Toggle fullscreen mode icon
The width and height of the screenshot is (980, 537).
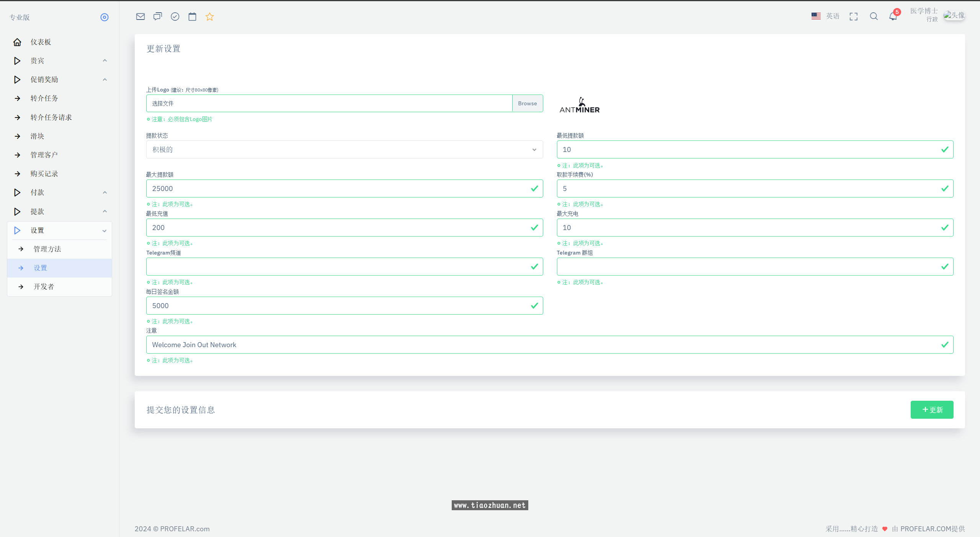tap(853, 16)
